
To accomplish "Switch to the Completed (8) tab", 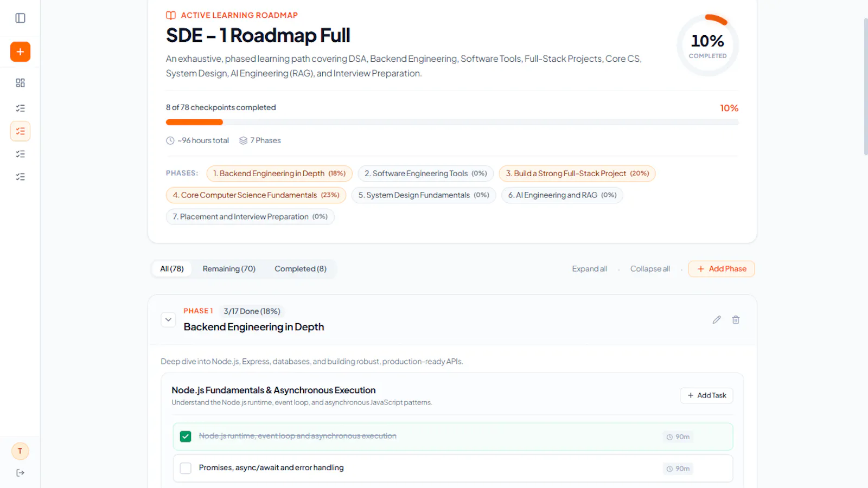I will pyautogui.click(x=301, y=269).
